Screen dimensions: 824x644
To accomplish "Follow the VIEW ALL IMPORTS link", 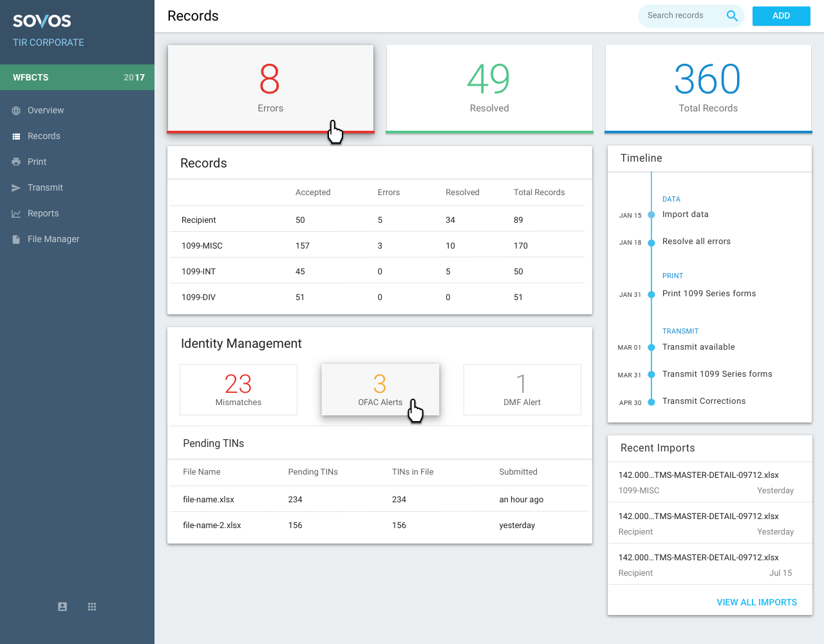I will tap(756, 602).
